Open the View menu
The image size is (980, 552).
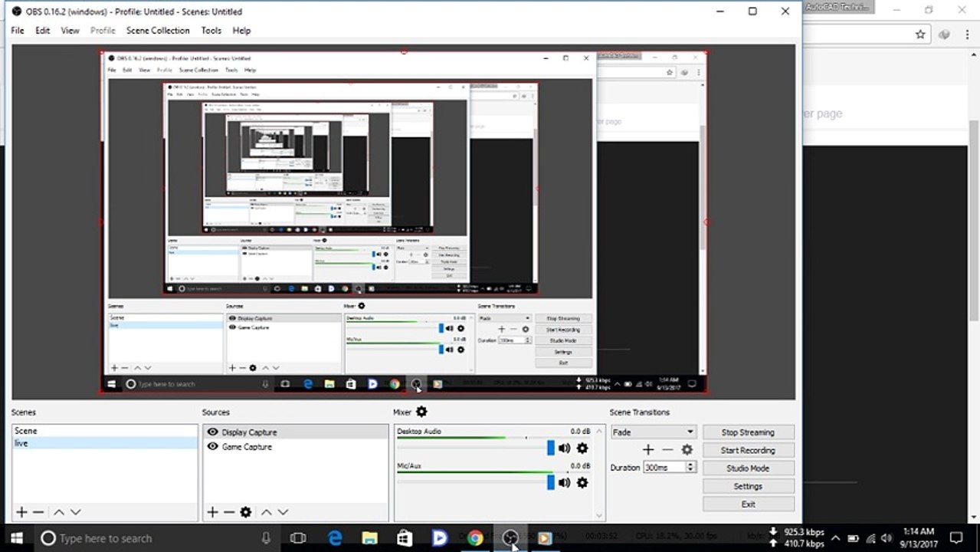pyautogui.click(x=70, y=31)
